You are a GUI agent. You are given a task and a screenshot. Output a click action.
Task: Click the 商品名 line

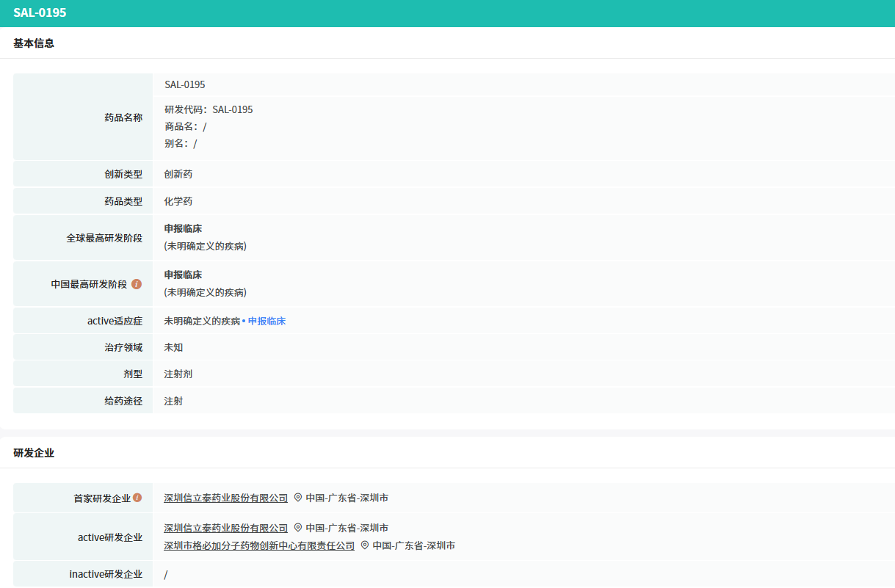[x=186, y=126]
